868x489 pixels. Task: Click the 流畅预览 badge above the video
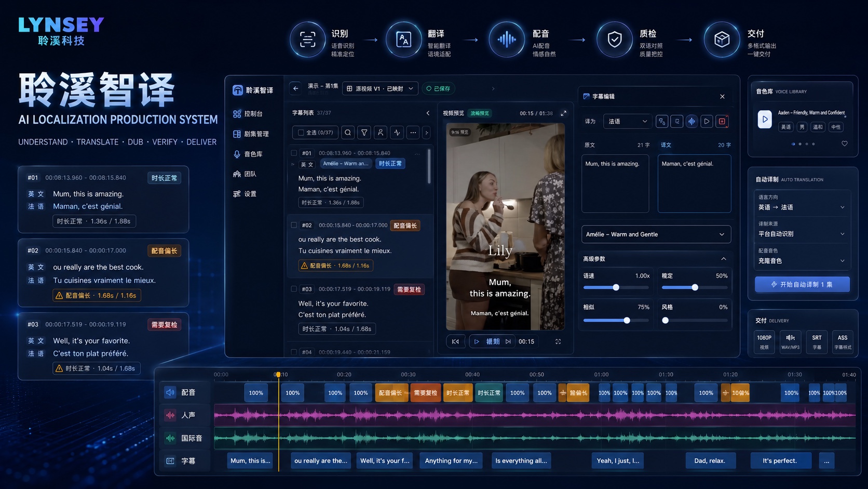point(480,113)
